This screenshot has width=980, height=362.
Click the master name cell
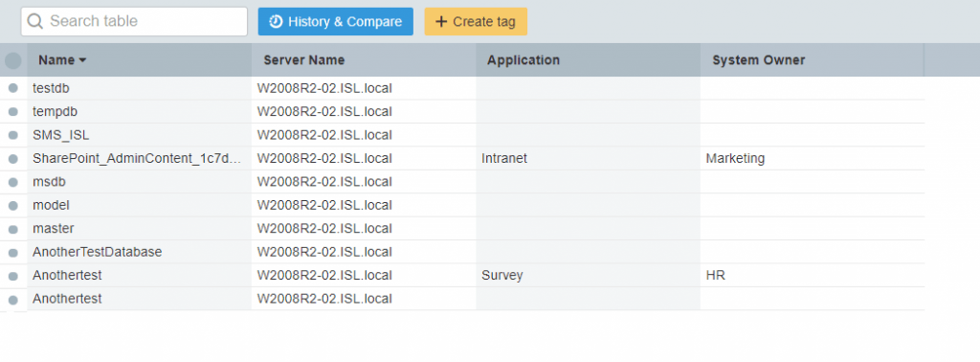(139, 229)
